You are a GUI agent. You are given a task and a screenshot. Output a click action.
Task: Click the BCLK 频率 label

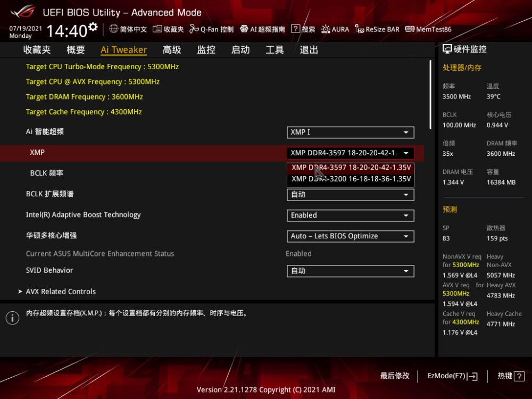tap(47, 173)
